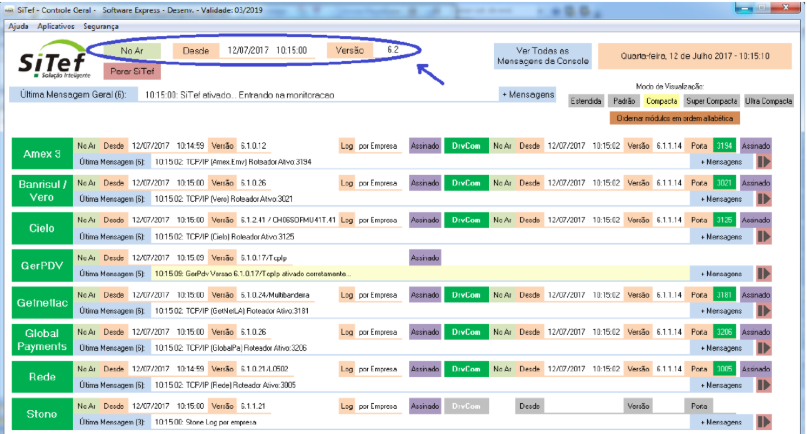The height and width of the screenshot is (434, 807).
Task: Select the Amex 3 module
Action: [42, 153]
